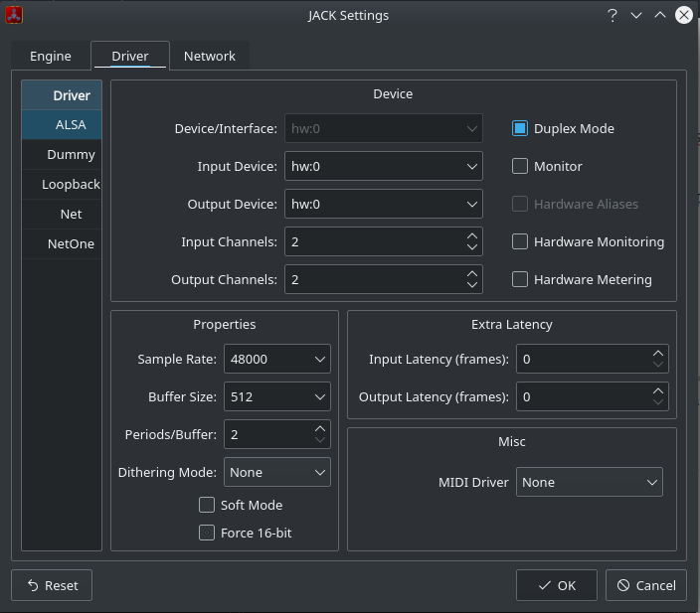
Task: Click the QjackCtl app icon in title bar
Action: [x=14, y=15]
